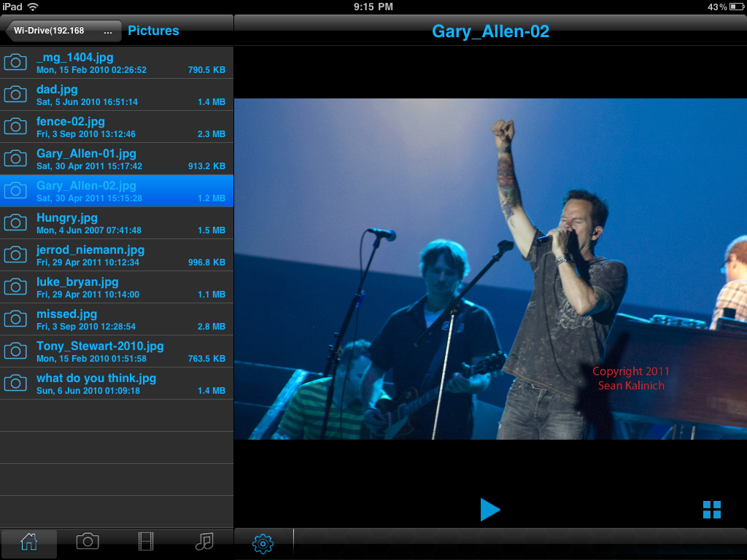Tap the Gary Allen concert photo preview
Screen dimensions: 747x560
point(490,268)
